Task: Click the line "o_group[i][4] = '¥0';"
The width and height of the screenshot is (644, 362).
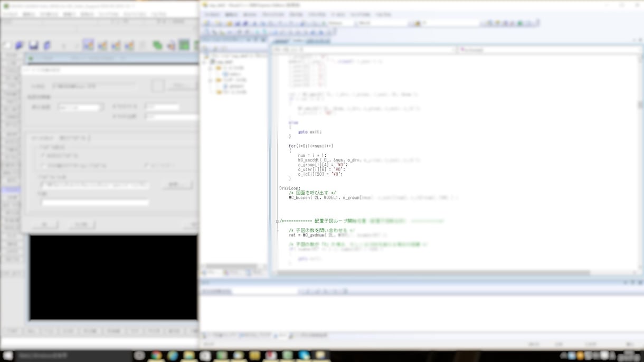Action: click(x=322, y=165)
